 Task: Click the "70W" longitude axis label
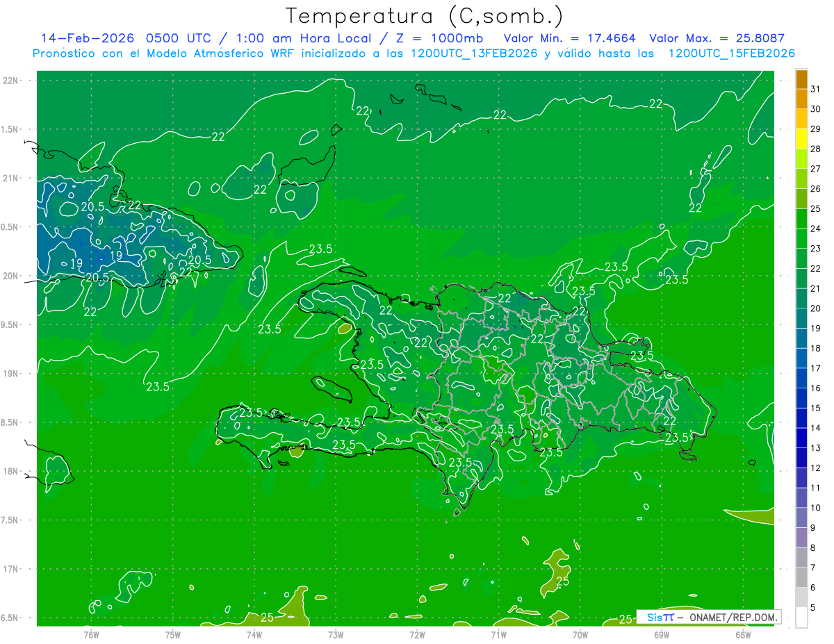tap(580, 634)
